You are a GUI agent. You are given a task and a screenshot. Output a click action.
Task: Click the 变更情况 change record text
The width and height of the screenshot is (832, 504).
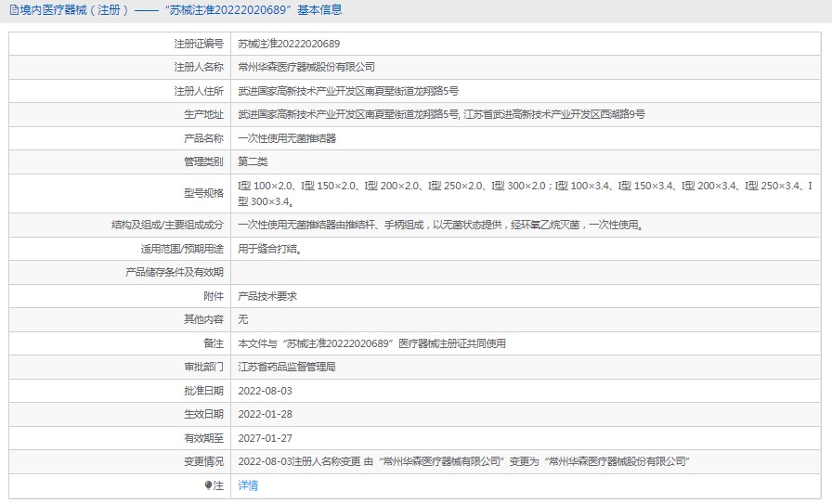(x=463, y=461)
